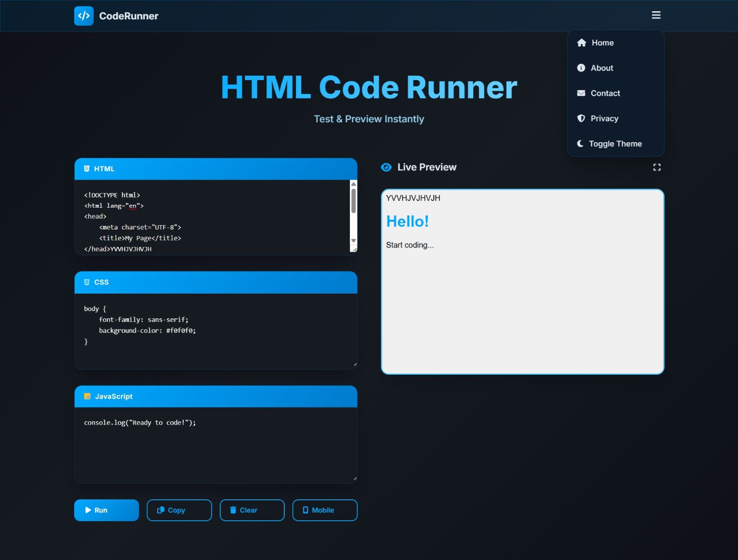This screenshot has height=560, width=738.
Task: Click the Live Preview eye icon
Action: pos(386,167)
